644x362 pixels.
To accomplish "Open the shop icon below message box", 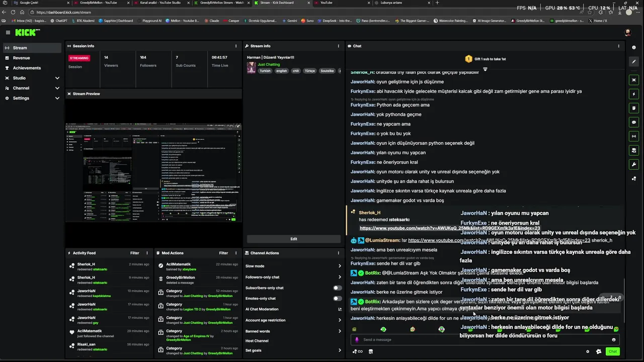I will (371, 352).
